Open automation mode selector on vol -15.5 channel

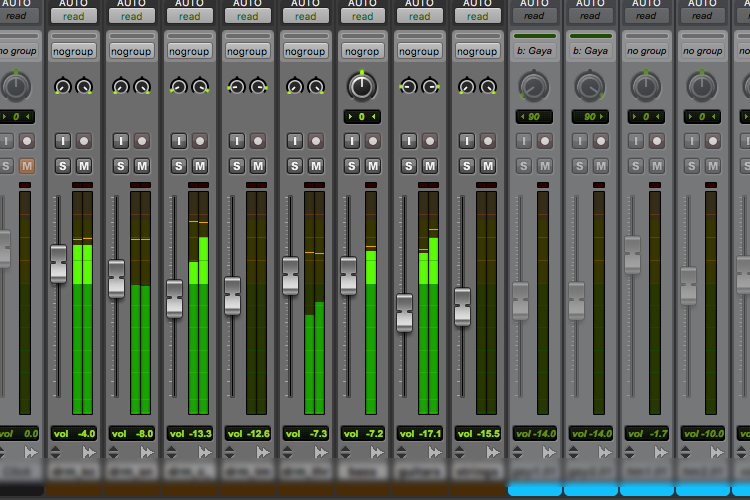477,16
